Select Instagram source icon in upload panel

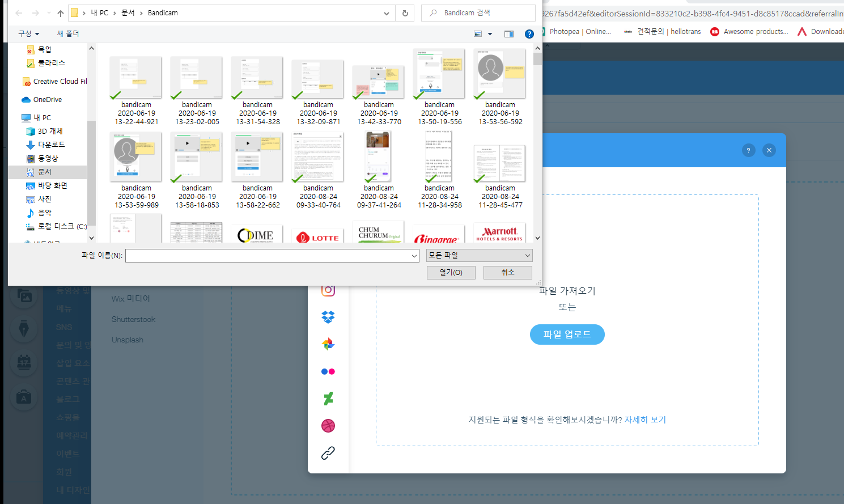click(328, 290)
